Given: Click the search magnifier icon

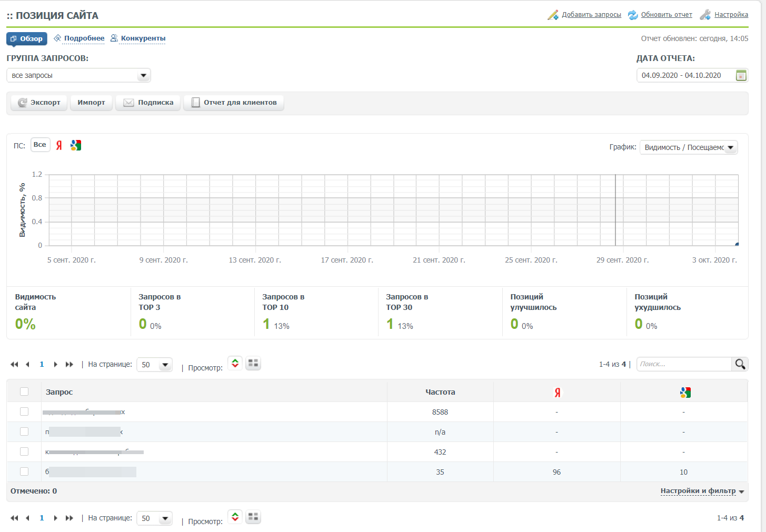Looking at the screenshot, I should (740, 364).
